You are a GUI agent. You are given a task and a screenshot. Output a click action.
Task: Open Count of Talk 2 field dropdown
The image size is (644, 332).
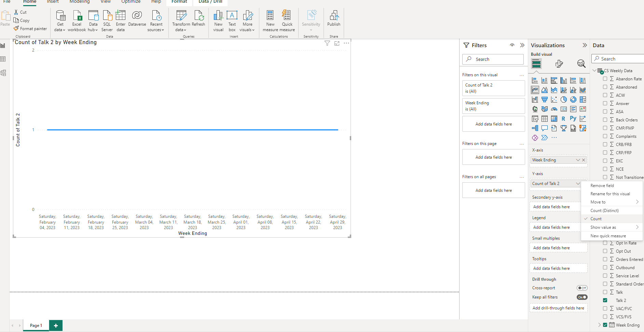point(578,184)
